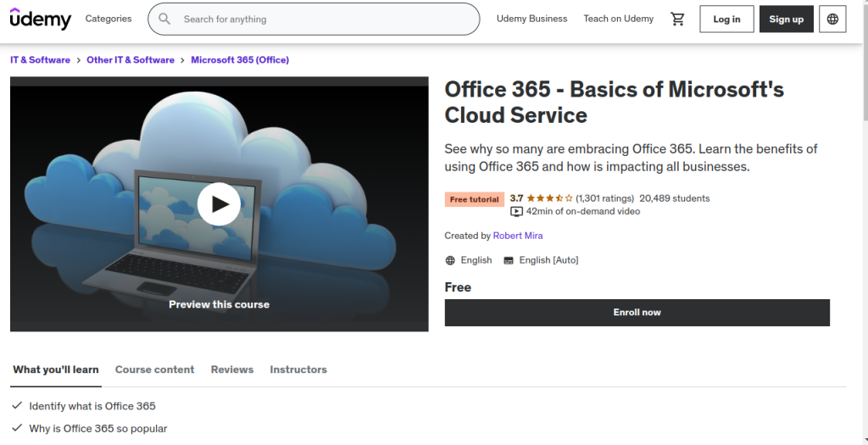Click the Udemy logo
This screenshot has height=445, width=868.
(41, 19)
